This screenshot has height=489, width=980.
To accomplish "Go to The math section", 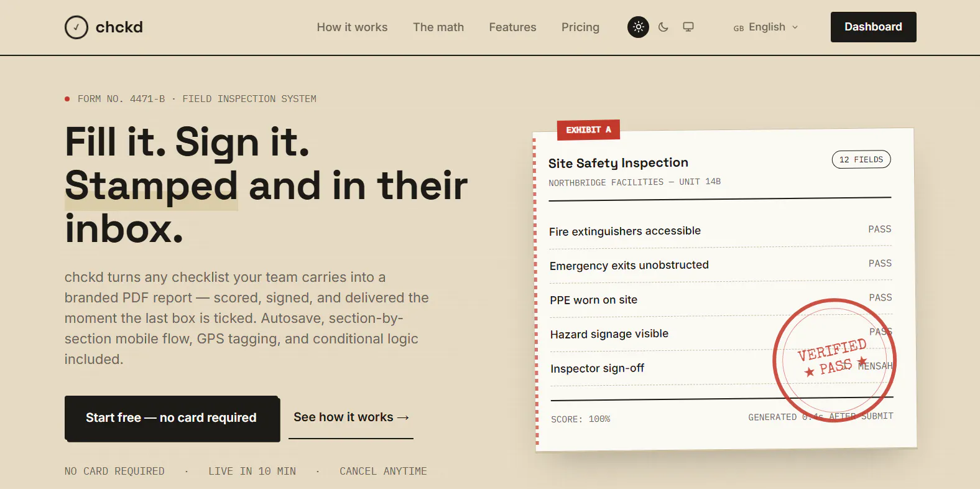I will pos(438,27).
